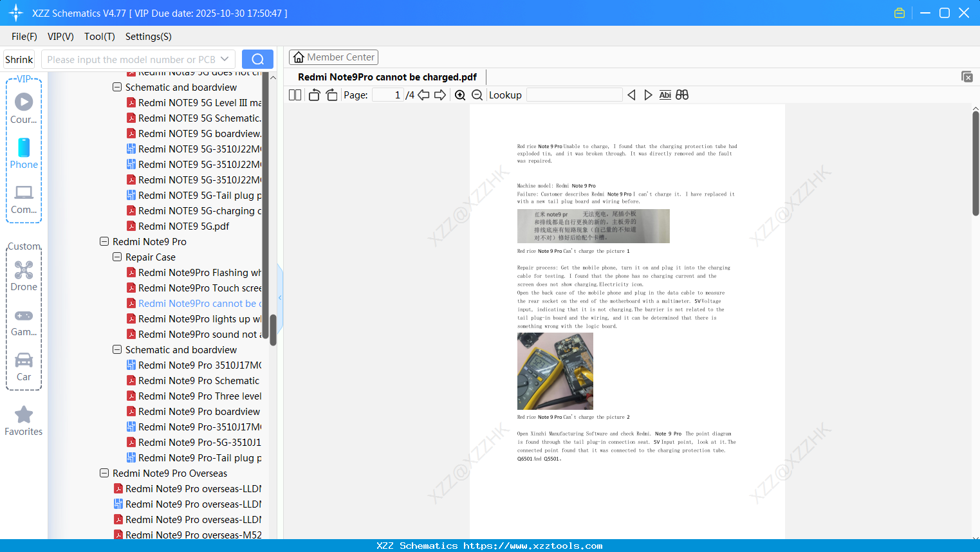
Task: Focus the model number or PCB search field
Action: click(131, 59)
